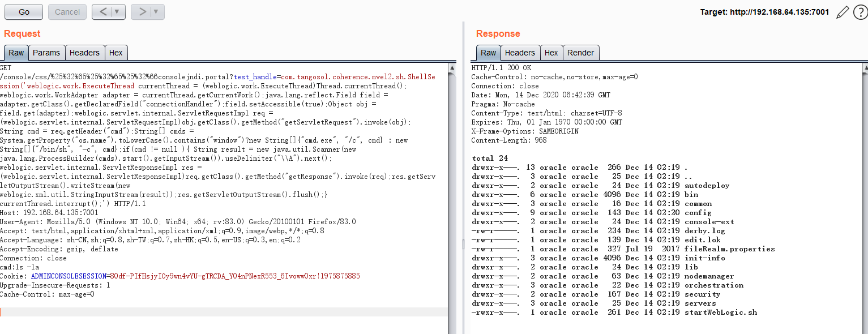Click the Go button
The image size is (868, 334).
click(x=24, y=12)
